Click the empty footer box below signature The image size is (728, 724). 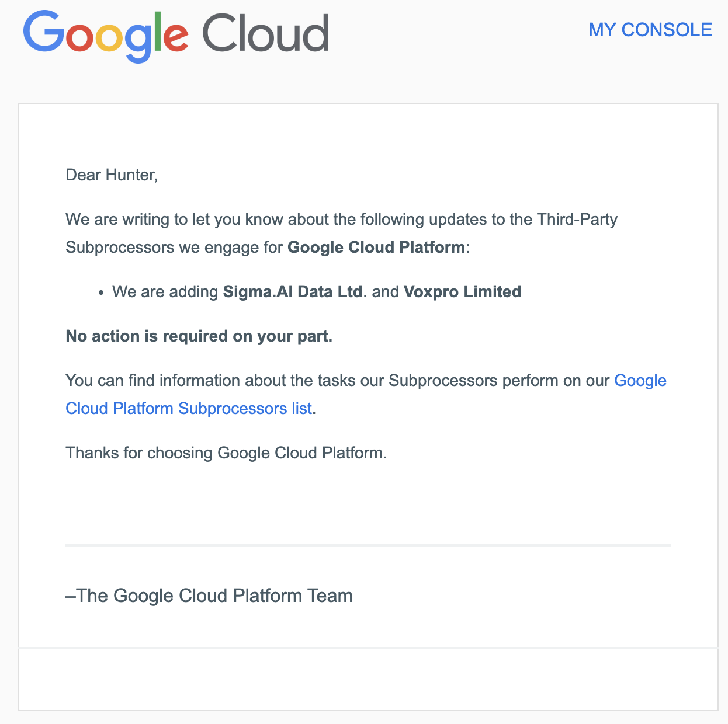368,679
